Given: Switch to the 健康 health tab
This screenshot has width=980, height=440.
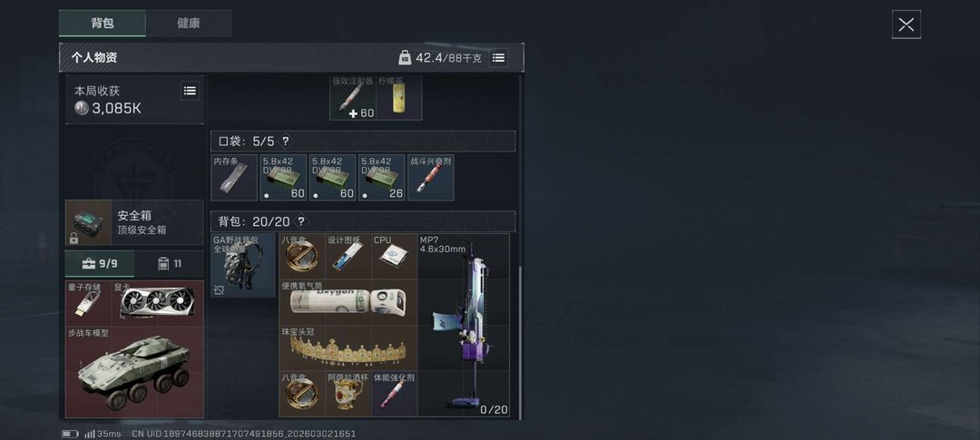Looking at the screenshot, I should [189, 23].
